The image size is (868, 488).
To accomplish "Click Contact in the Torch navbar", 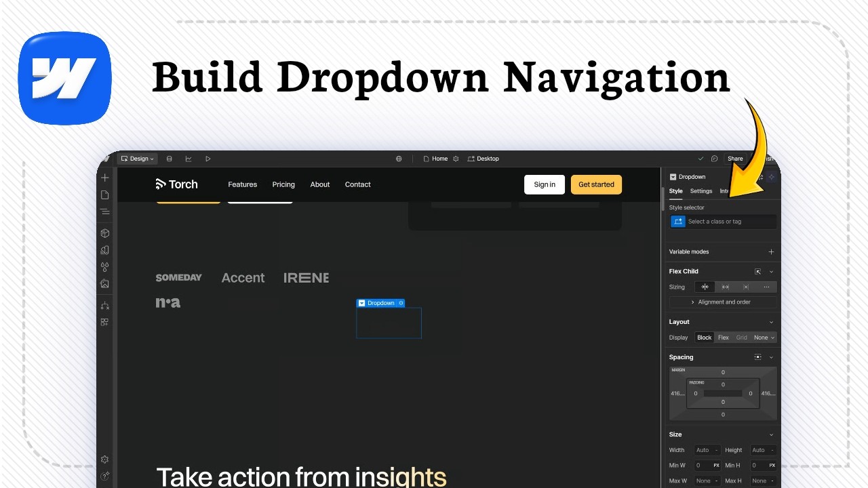I will [358, 184].
